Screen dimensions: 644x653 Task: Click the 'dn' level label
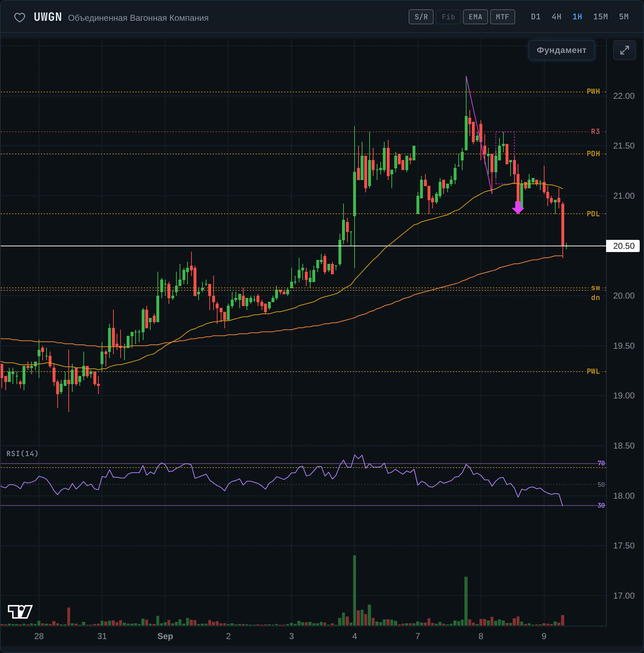coord(596,298)
